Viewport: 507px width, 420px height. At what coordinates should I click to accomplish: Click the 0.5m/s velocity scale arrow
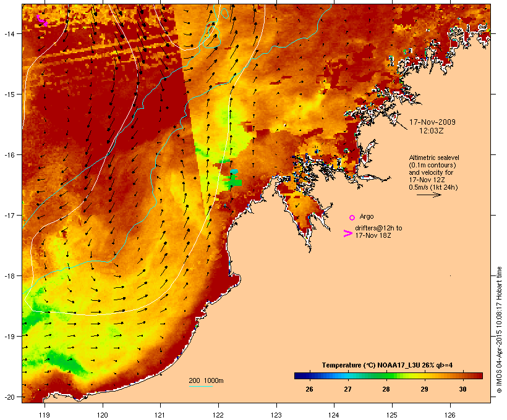pos(428,195)
